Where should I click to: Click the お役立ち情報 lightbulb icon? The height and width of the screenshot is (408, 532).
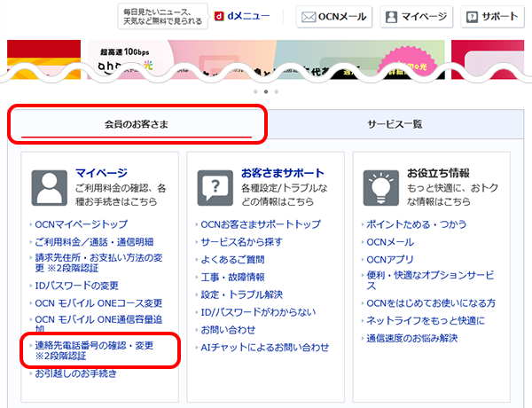381,188
